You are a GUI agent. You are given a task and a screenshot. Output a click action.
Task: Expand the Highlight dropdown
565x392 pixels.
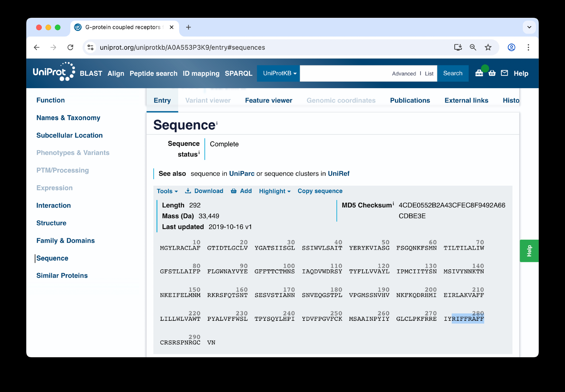pyautogui.click(x=275, y=191)
